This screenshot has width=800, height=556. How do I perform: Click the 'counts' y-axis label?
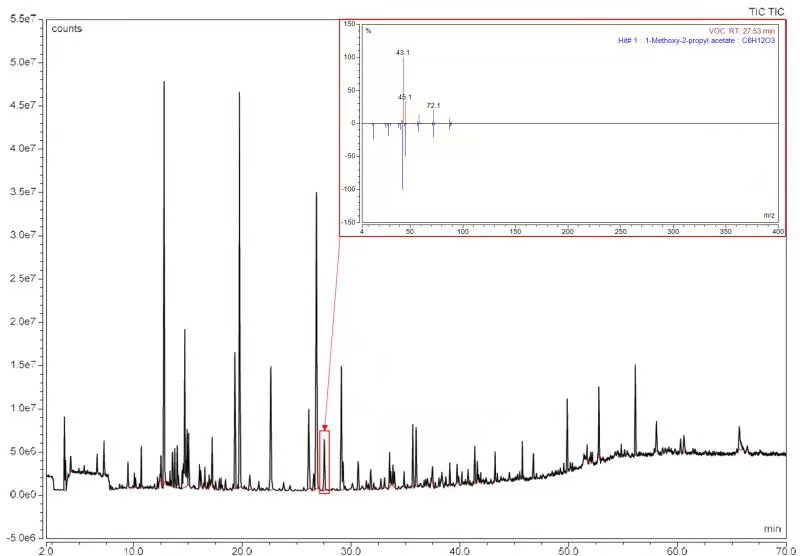tap(67, 28)
